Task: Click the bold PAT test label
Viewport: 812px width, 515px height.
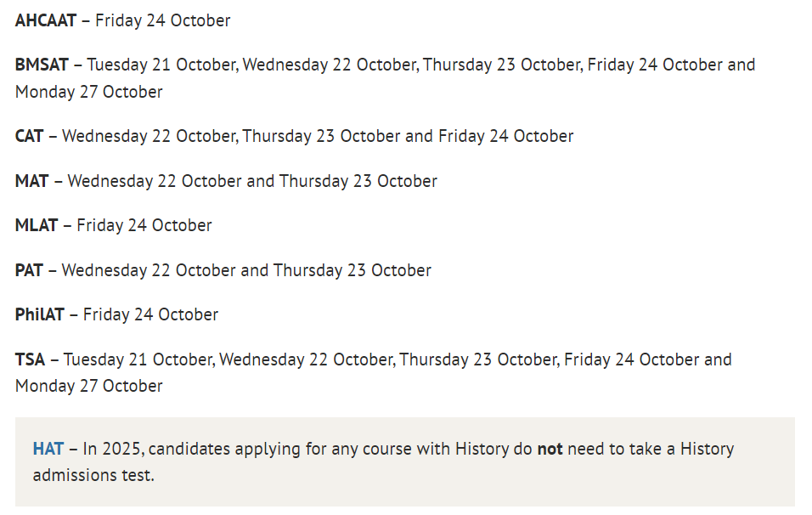Action: click(x=29, y=270)
